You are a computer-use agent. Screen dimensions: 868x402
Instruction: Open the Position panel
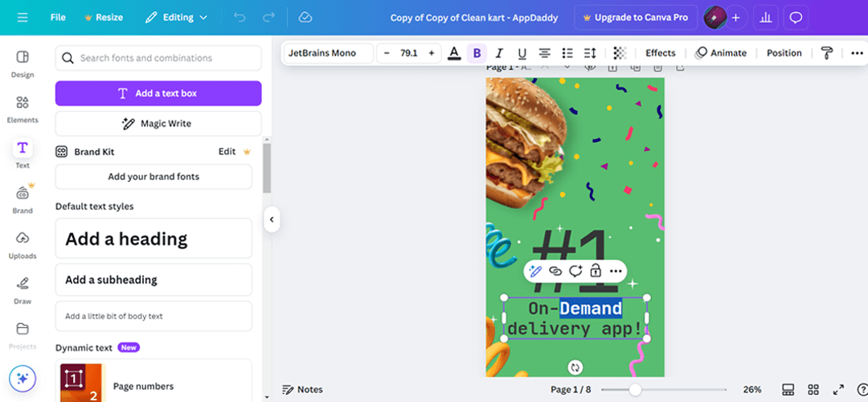pos(784,53)
